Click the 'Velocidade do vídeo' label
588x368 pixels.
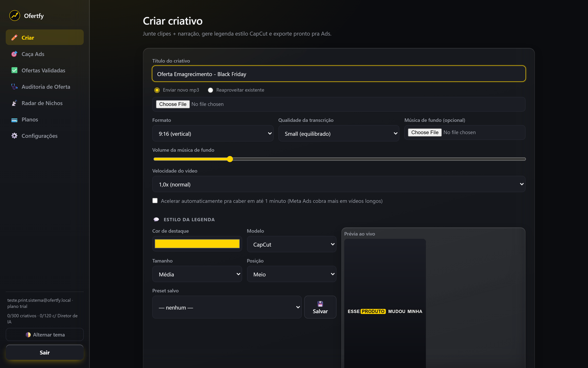tap(175, 171)
